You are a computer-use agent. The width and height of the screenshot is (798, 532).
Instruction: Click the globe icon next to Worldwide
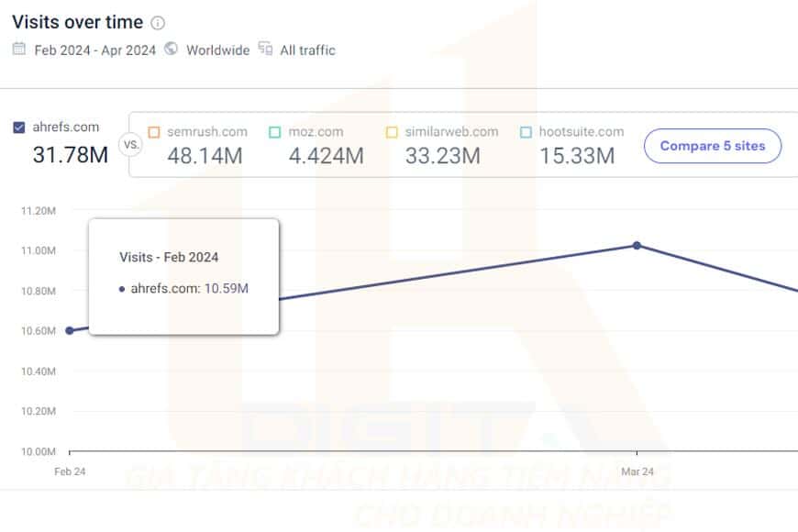(x=171, y=49)
